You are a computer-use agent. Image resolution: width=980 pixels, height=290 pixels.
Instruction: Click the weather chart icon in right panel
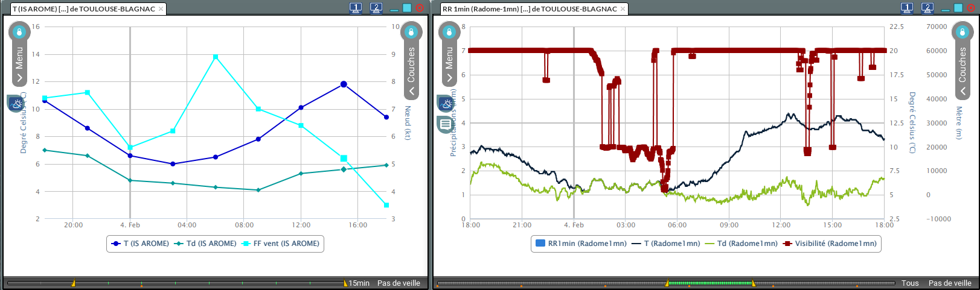[x=446, y=104]
